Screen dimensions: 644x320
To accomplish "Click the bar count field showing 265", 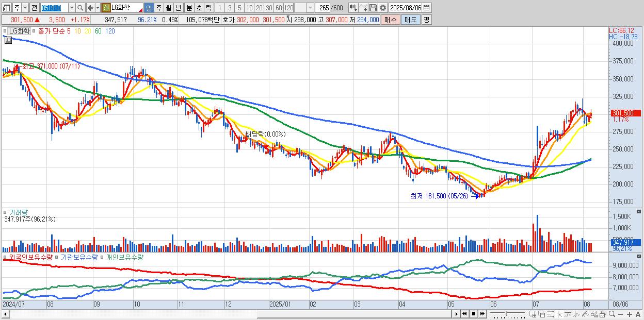I will (323, 8).
